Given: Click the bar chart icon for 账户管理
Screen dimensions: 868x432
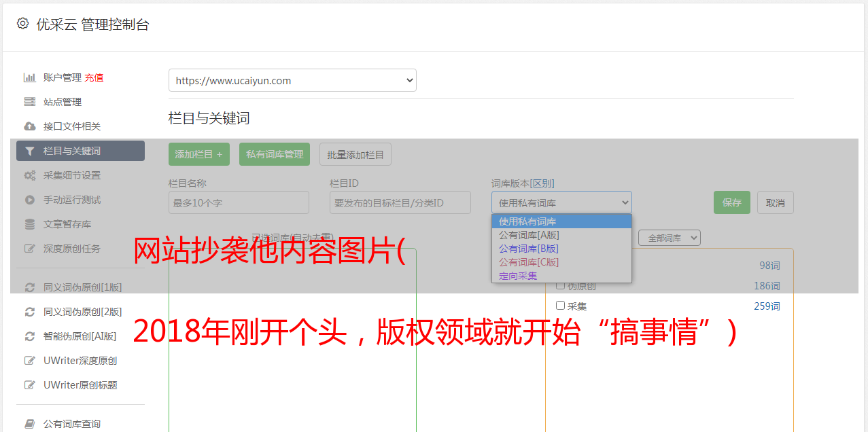Looking at the screenshot, I should [29, 77].
